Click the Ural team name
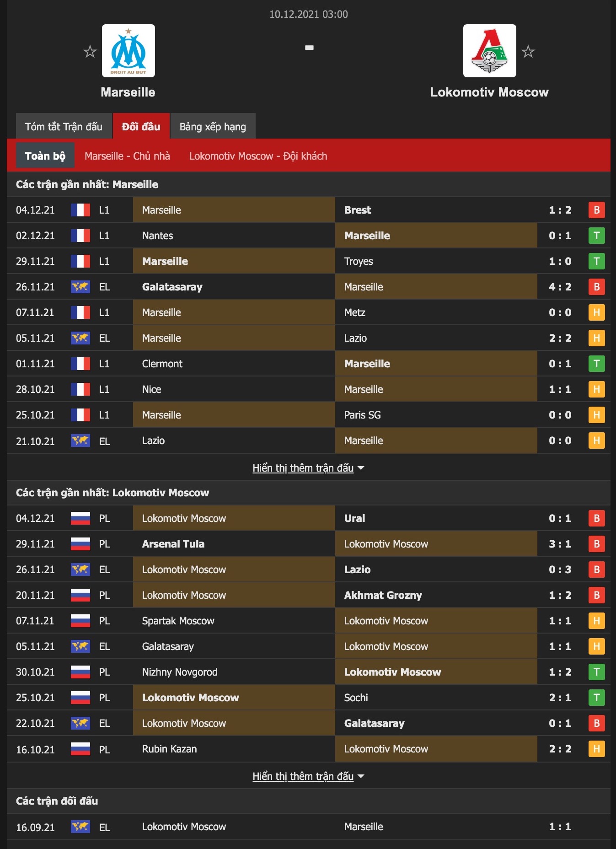The height and width of the screenshot is (849, 616). [354, 518]
